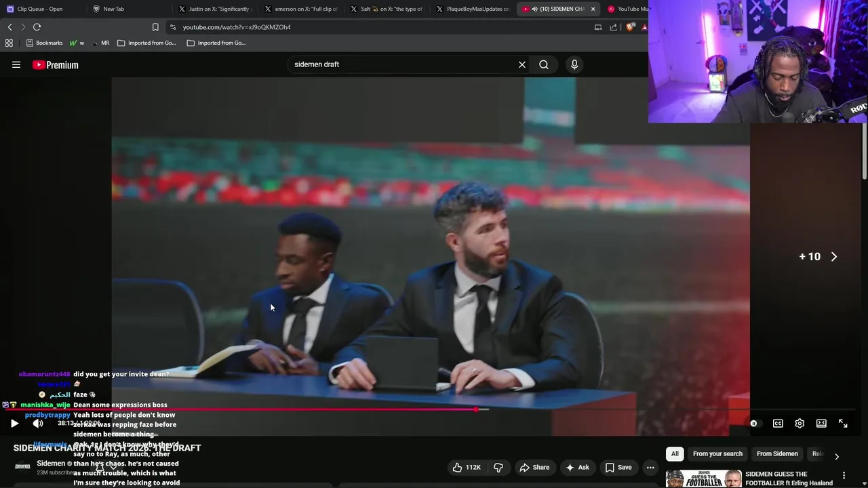Close the active Sidemen YouTube tab
Viewport: 868px width, 488px height.
[593, 9]
